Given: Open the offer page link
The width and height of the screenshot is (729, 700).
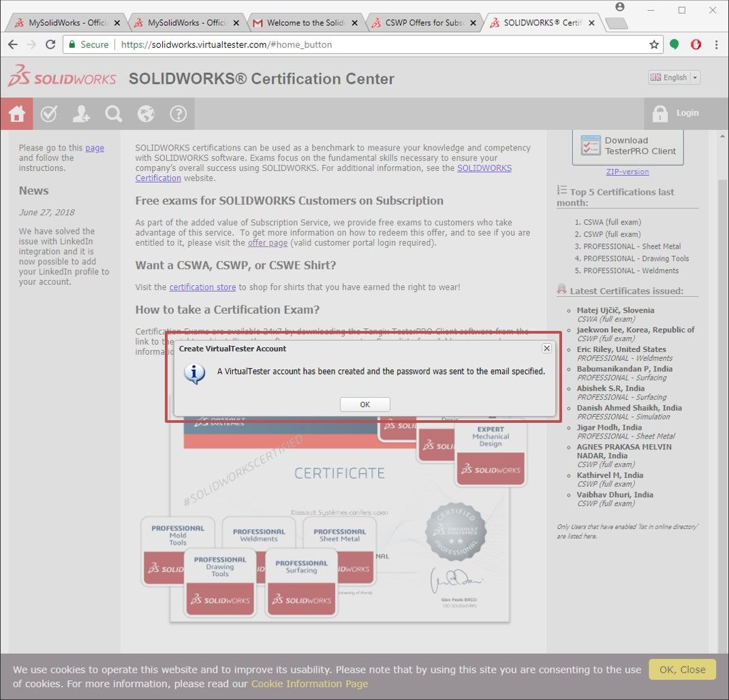Looking at the screenshot, I should (x=267, y=242).
